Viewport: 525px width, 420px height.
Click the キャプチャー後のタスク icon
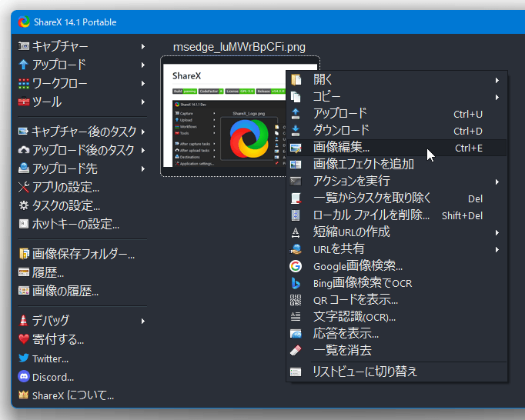coord(23,132)
